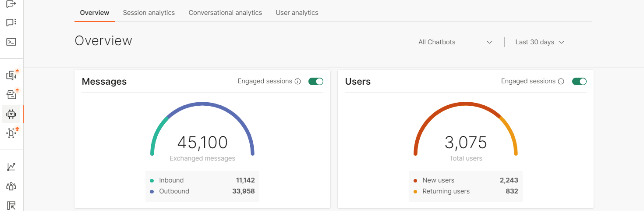Toggle Engaged sessions switch in Users card

pyautogui.click(x=579, y=82)
